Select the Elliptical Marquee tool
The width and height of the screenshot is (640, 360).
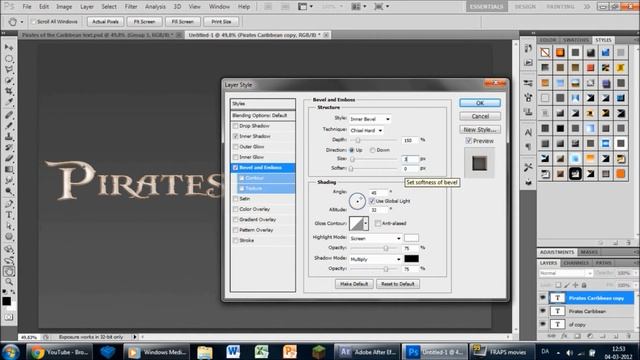(9, 59)
